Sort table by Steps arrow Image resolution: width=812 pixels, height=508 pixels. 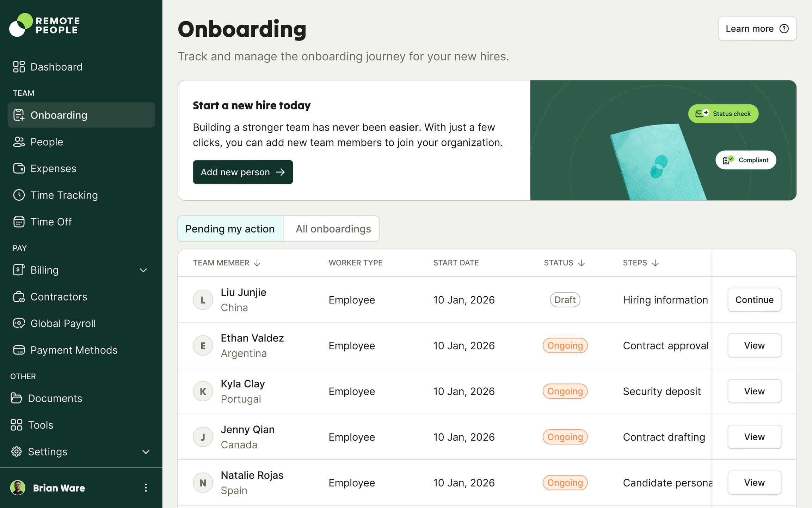[655, 263]
